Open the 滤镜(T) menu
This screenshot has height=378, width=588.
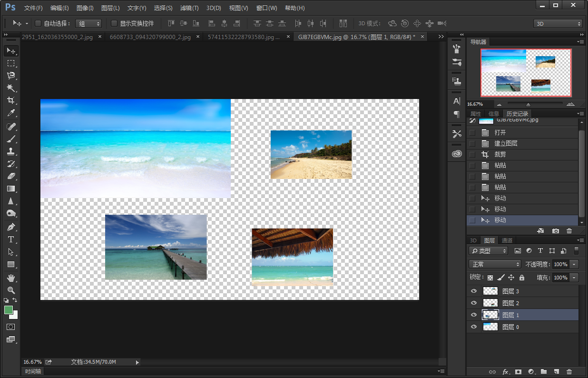(189, 8)
